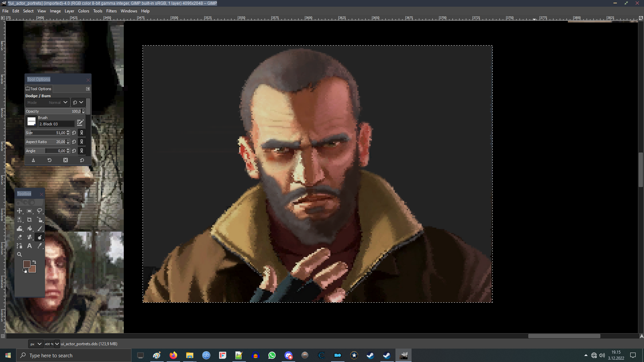Select the Bucket Fill tool
The width and height of the screenshot is (644, 362).
(x=30, y=228)
